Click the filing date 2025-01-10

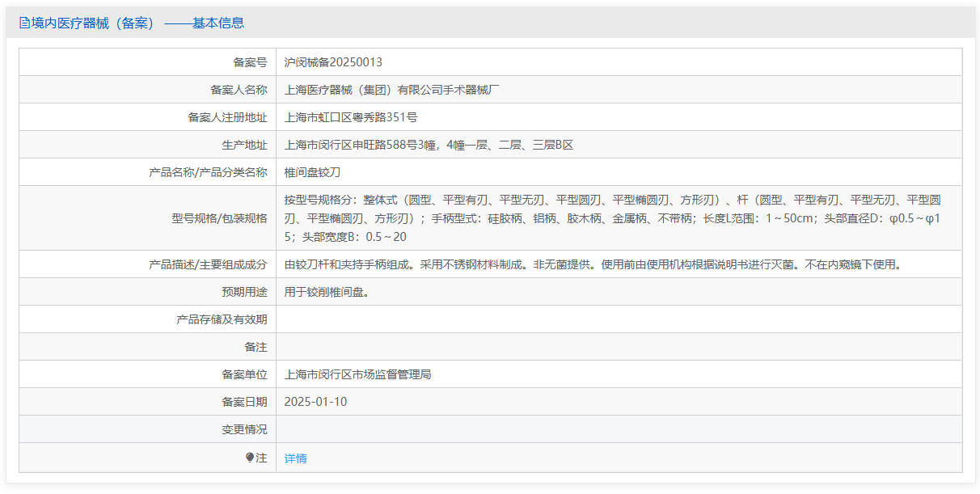pos(315,402)
